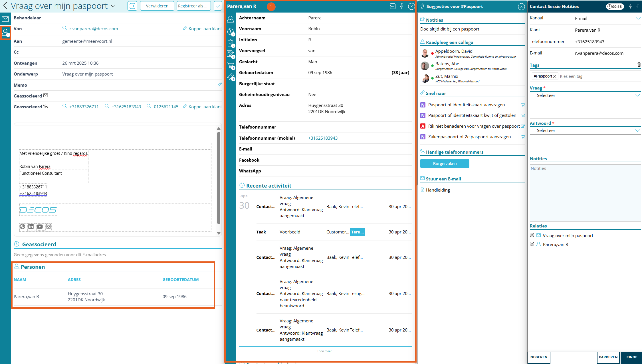Open the dropdown arrow beside Registreer als
642x364 pixels.
pos(218,6)
